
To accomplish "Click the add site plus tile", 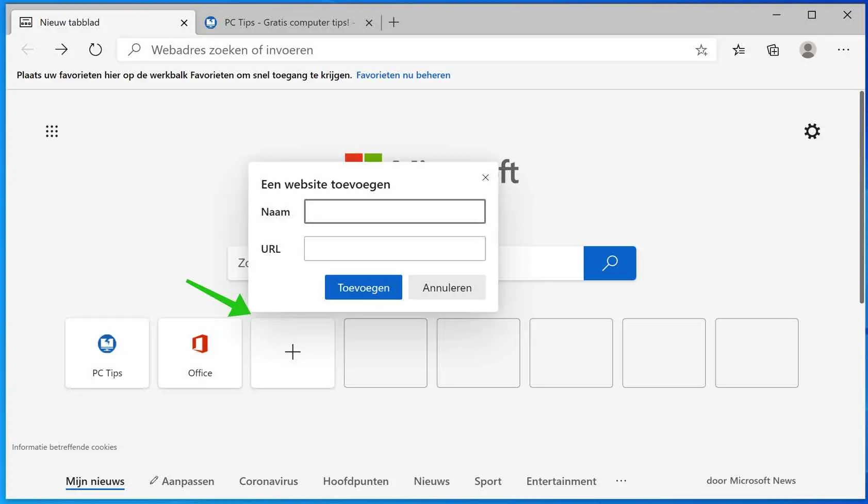I will (293, 353).
